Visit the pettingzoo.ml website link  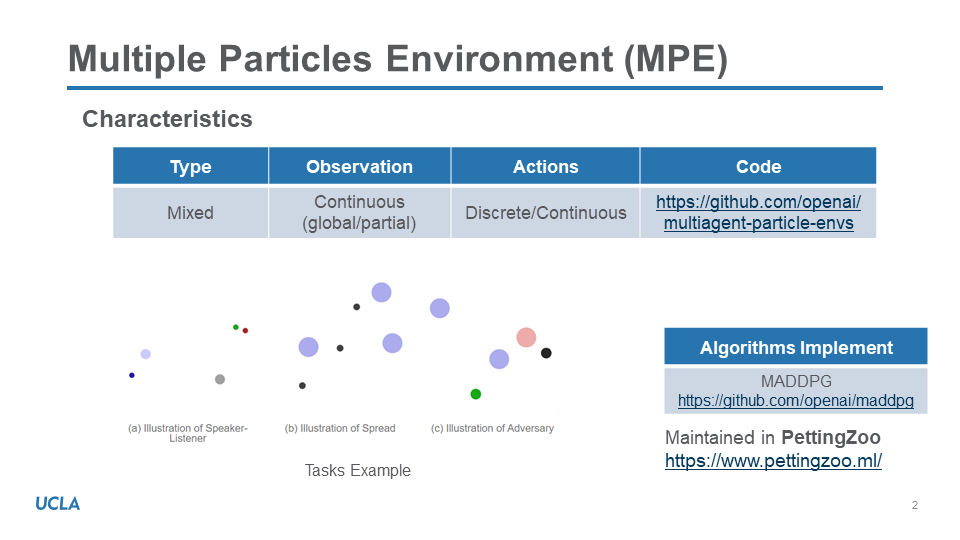[773, 461]
